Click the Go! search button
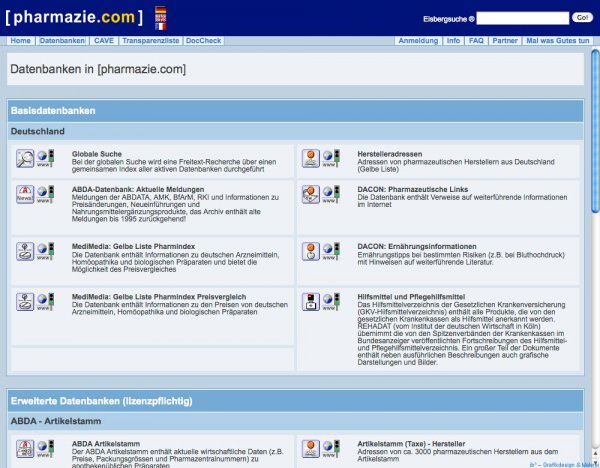 pyautogui.click(x=582, y=18)
